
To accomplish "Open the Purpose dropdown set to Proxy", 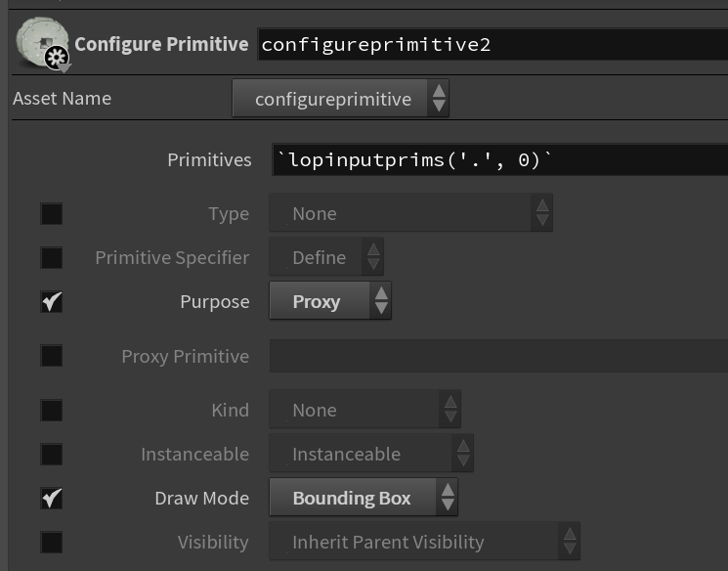I will [330, 301].
